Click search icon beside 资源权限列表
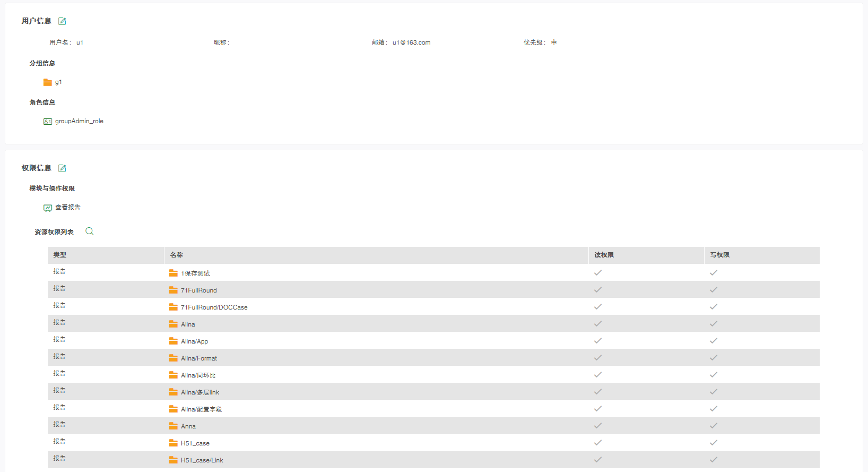Image resolution: width=868 pixels, height=472 pixels. tap(89, 231)
